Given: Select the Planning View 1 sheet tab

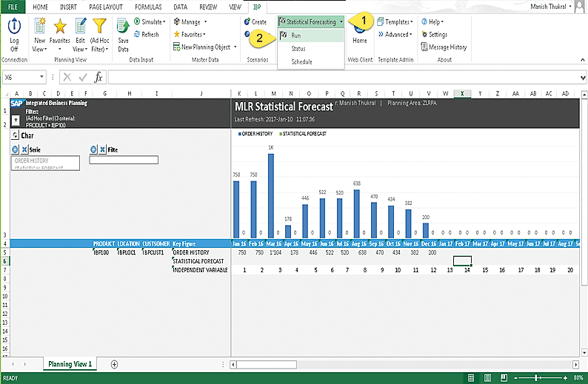Looking at the screenshot, I should (70, 364).
